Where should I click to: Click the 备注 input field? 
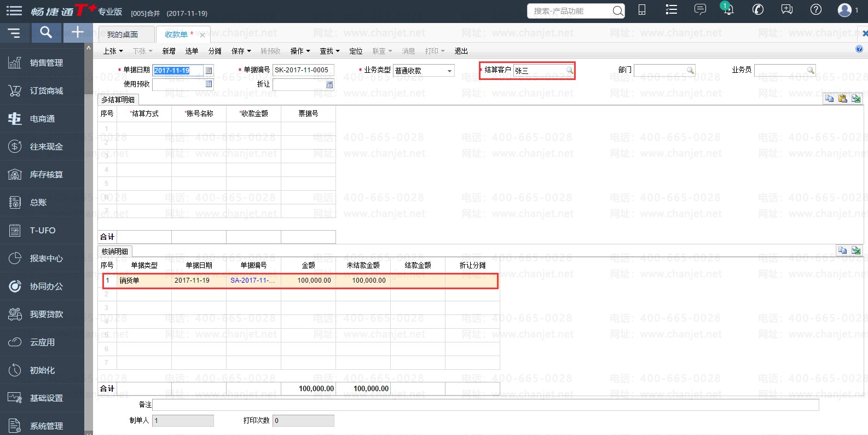485,405
